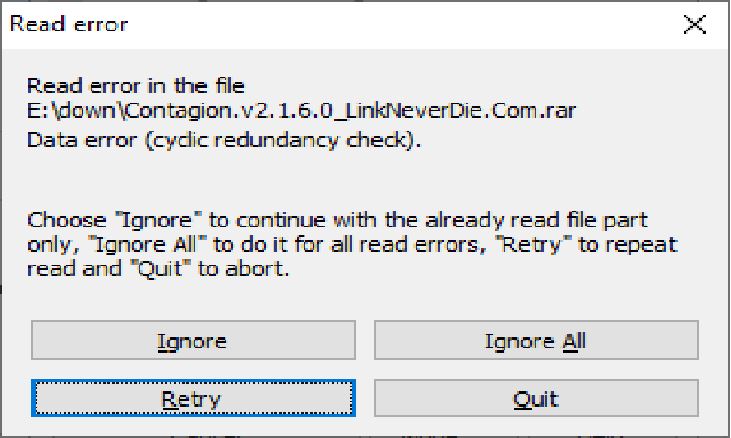Choose Ignore All for every read error
The height and width of the screenshot is (438, 731).
click(536, 341)
